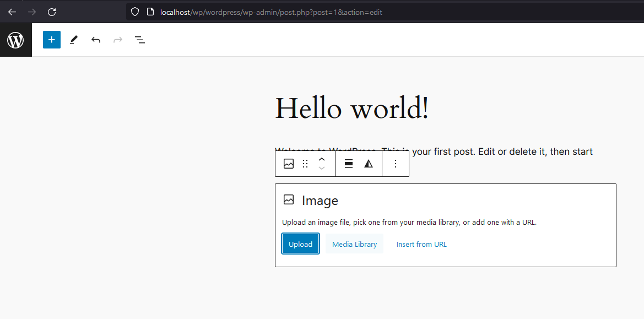The image size is (644, 319).
Task: Apply a duotone filter
Action: click(x=368, y=163)
